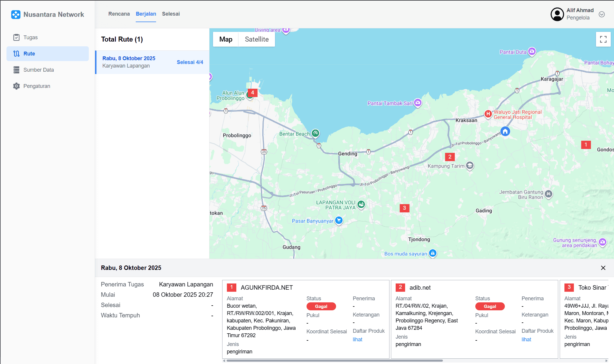614x364 pixels.
Task: Click the Alun Alun Probolinggo marker icon
Action: pyautogui.click(x=249, y=96)
